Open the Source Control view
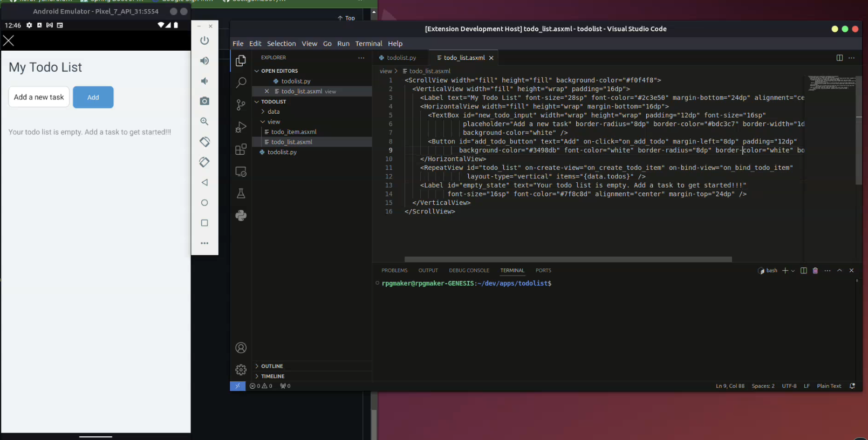This screenshot has height=440, width=868. coord(241,105)
